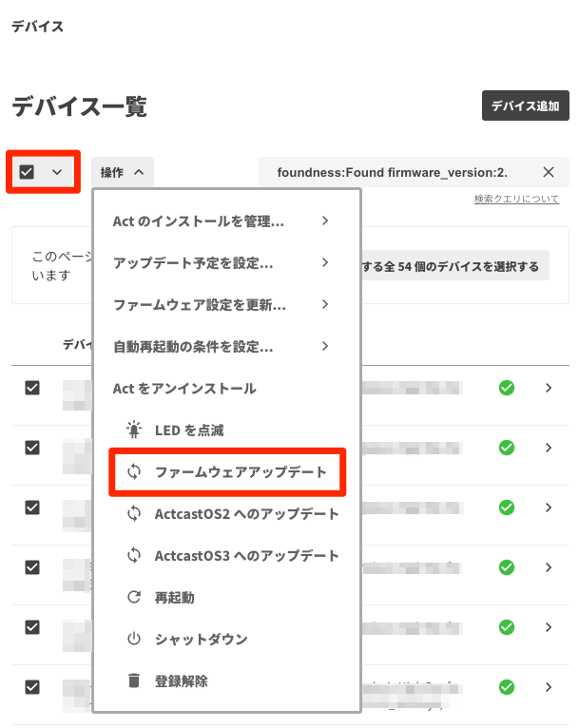
Task: Click the firmware update sync icon
Action: coord(134,472)
